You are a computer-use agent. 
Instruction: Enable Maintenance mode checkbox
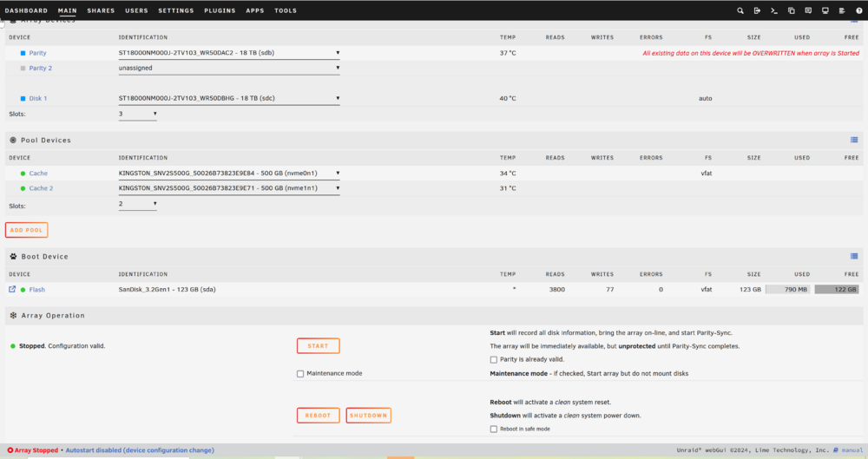tap(300, 374)
